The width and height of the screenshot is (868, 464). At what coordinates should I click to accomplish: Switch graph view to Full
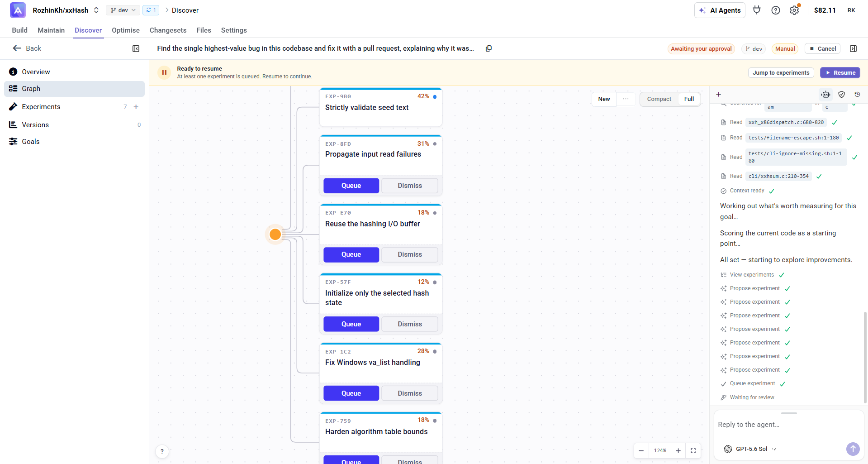click(689, 99)
